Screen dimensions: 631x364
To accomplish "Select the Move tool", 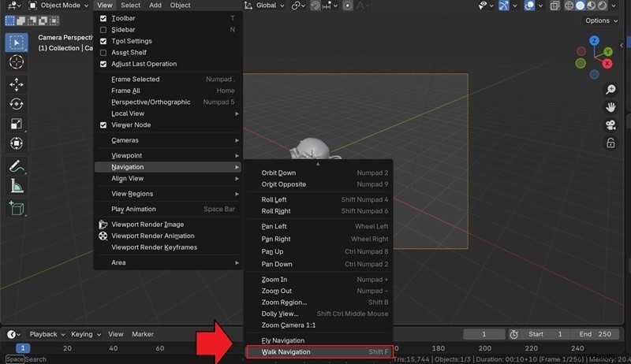I will coord(17,84).
